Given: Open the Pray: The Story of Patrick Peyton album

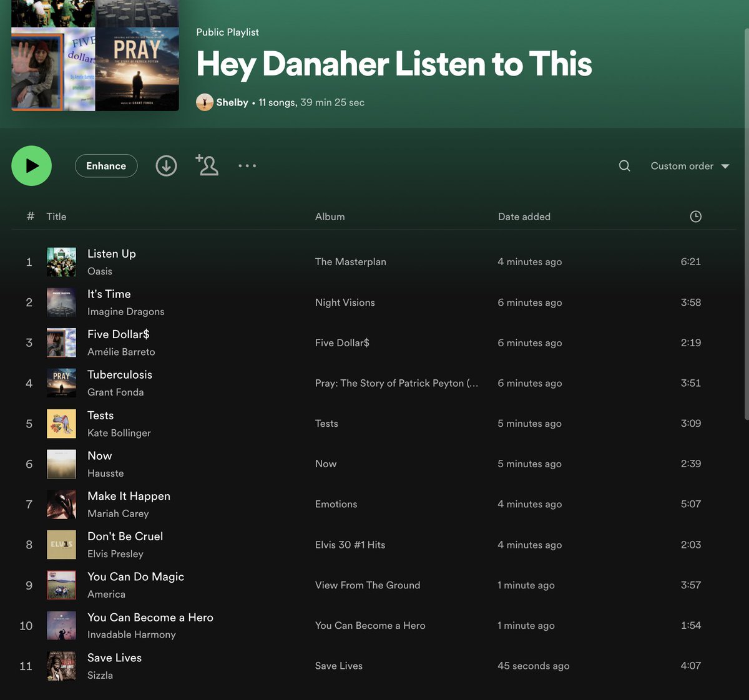Looking at the screenshot, I should [397, 383].
